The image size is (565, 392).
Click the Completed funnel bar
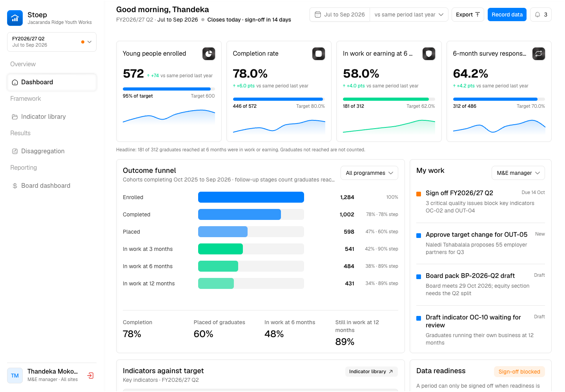[239, 214]
